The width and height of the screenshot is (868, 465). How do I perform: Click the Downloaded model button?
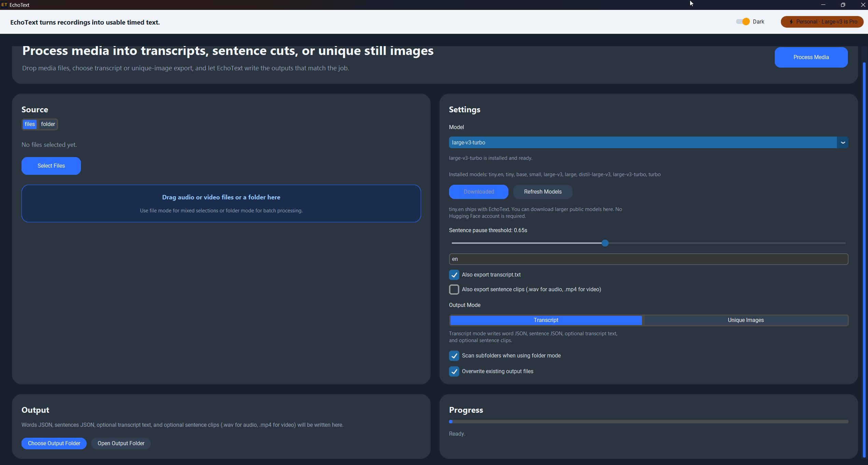(x=478, y=192)
